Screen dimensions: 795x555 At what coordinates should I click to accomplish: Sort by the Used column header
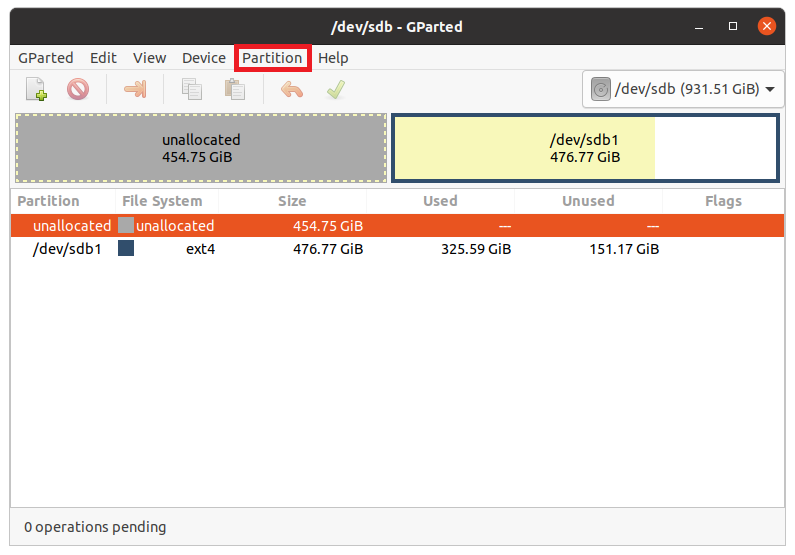point(440,201)
